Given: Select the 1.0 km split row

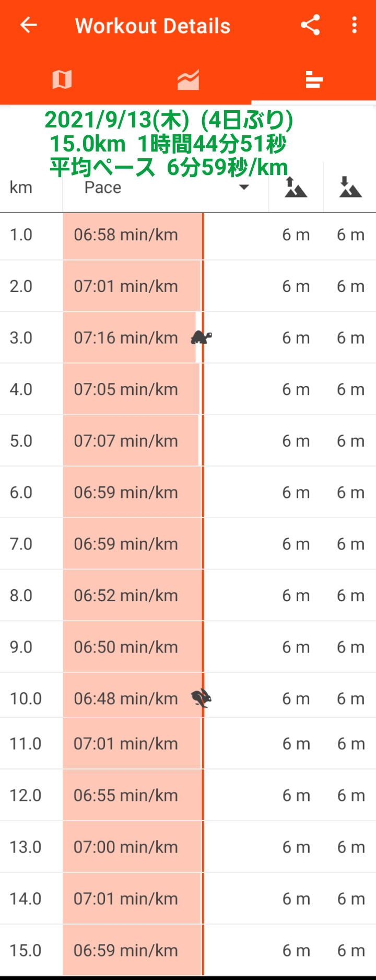Looking at the screenshot, I should point(188,235).
